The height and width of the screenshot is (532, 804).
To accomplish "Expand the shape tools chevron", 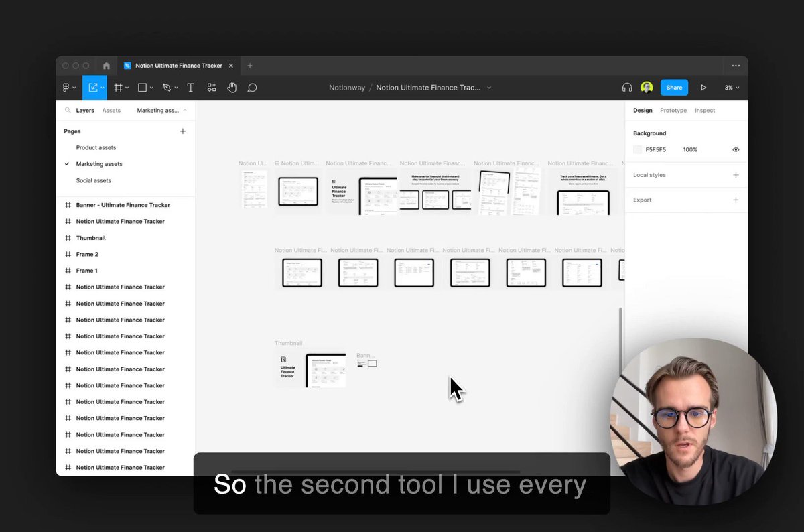I will (x=152, y=88).
